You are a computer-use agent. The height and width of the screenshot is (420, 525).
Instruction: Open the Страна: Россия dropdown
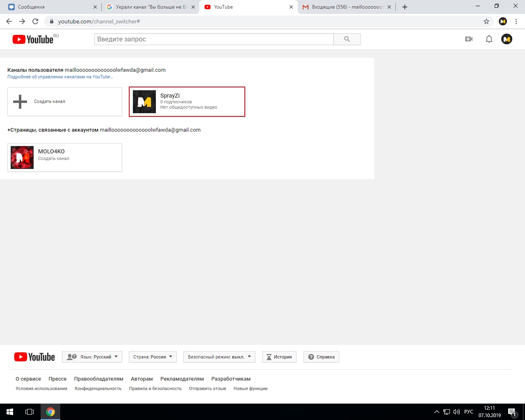(x=153, y=357)
